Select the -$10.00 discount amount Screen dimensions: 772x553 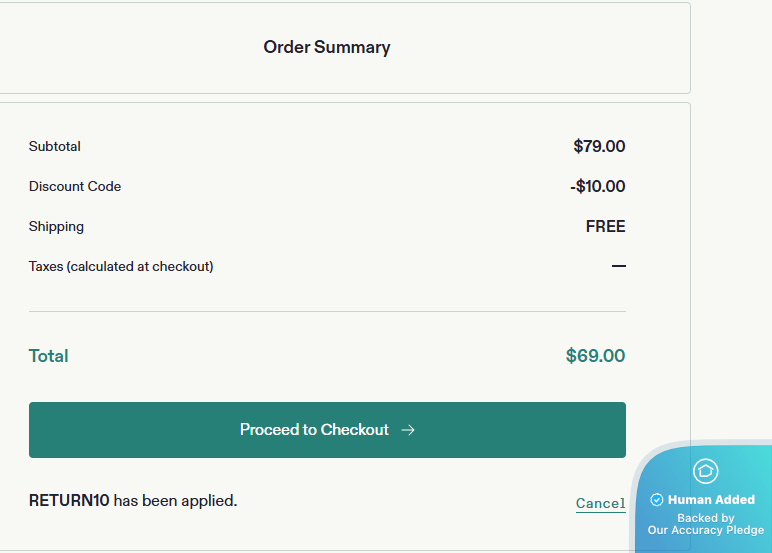pyautogui.click(x=597, y=187)
